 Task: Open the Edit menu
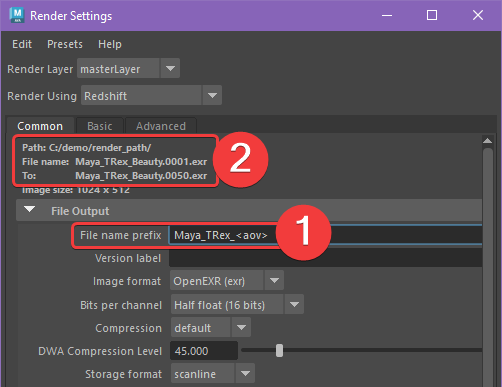22,44
